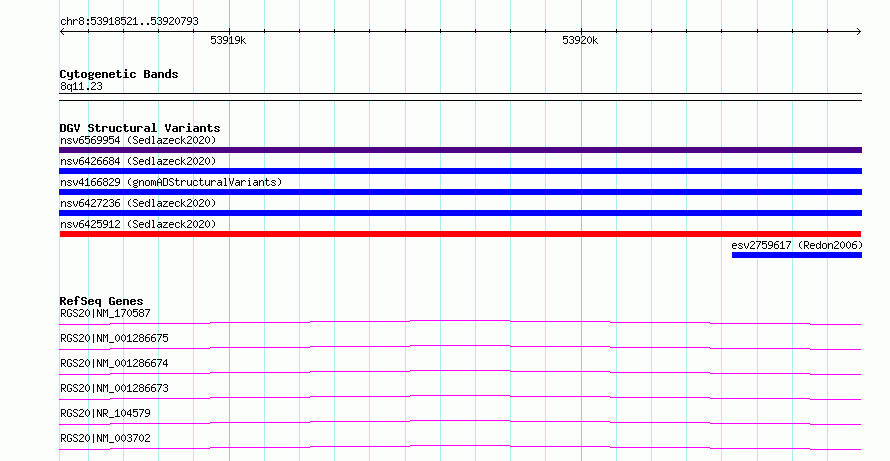Click the esv2759617 short blue bar
Screen dimensions: 890x461
pos(797,255)
